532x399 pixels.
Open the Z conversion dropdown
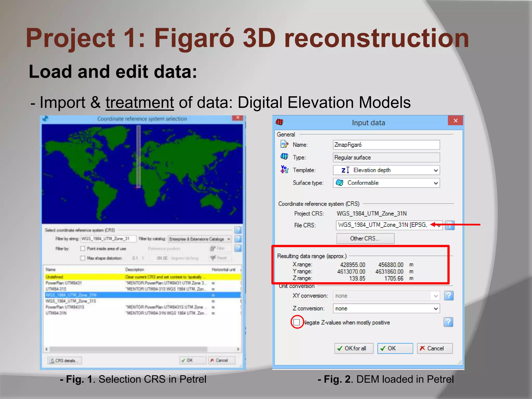click(436, 309)
